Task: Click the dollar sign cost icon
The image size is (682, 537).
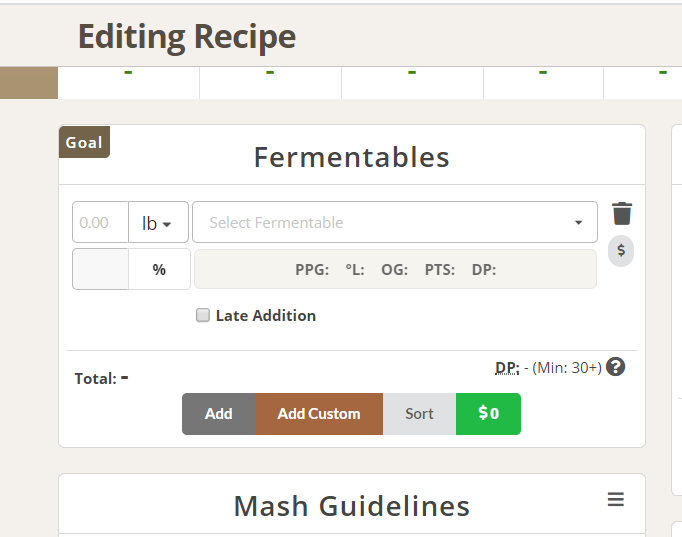Action: 621,250
